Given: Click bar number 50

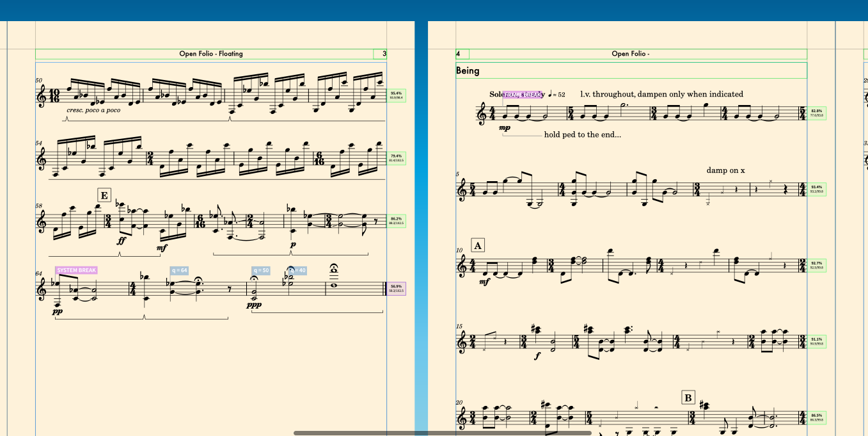Looking at the screenshot, I should (39, 81).
